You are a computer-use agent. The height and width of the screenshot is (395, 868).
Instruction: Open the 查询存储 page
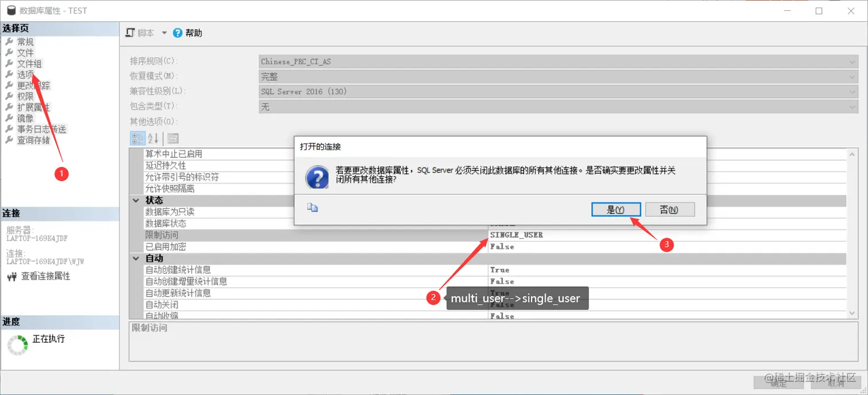(33, 140)
